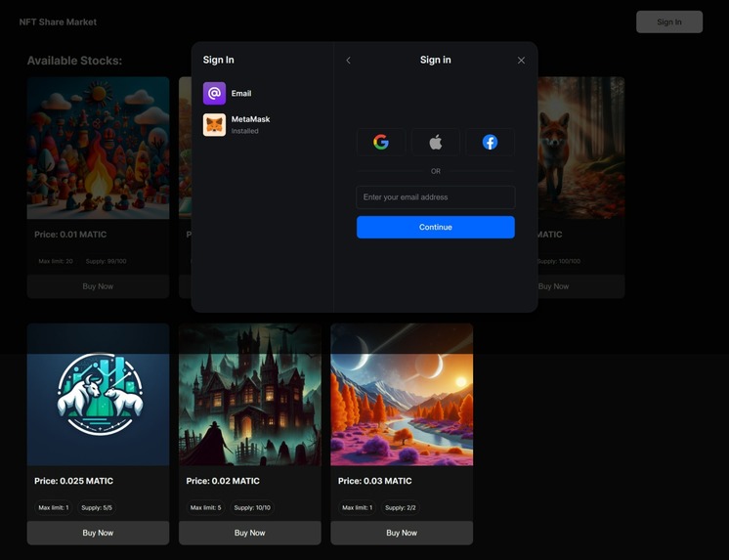Click Sign In button in header

[x=669, y=22]
